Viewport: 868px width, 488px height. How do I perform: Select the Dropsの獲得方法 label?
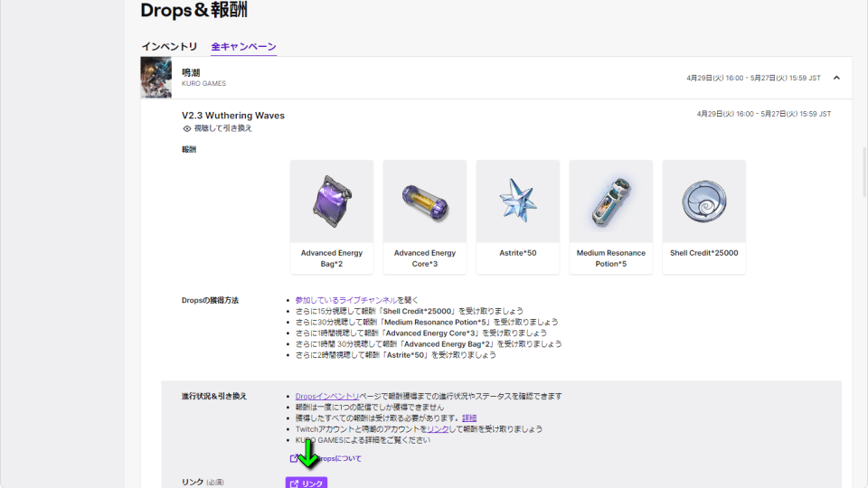point(210,300)
